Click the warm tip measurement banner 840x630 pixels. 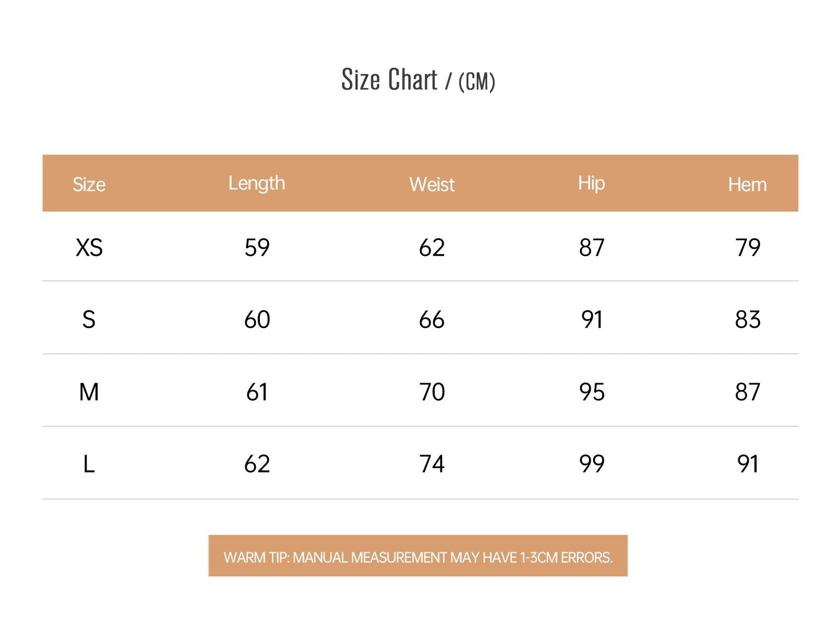tap(418, 556)
